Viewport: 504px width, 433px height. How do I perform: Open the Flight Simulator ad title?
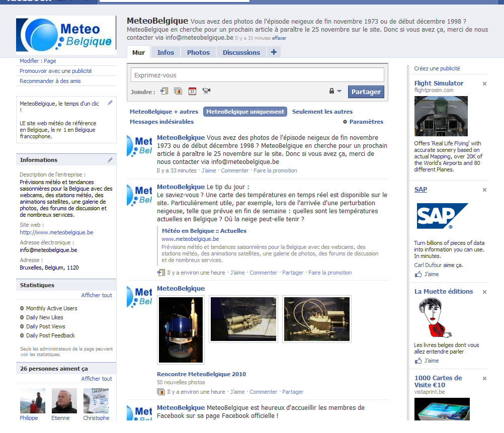439,83
